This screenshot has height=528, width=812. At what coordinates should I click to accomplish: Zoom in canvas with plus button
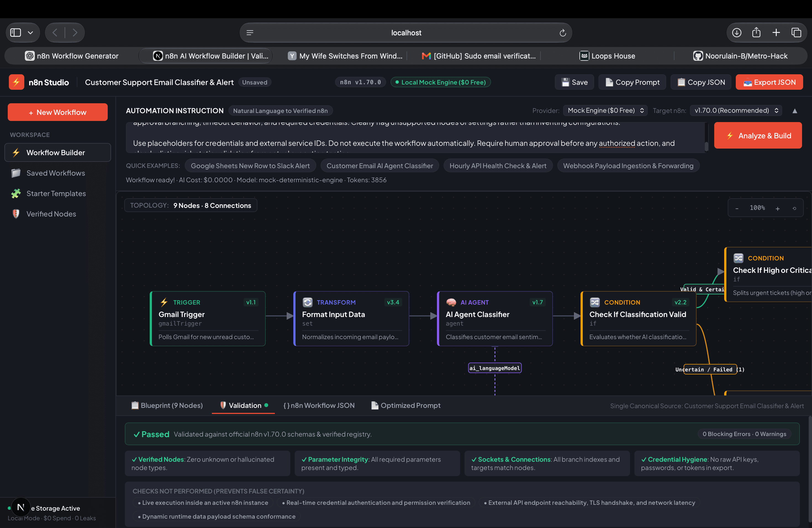pyautogui.click(x=777, y=208)
